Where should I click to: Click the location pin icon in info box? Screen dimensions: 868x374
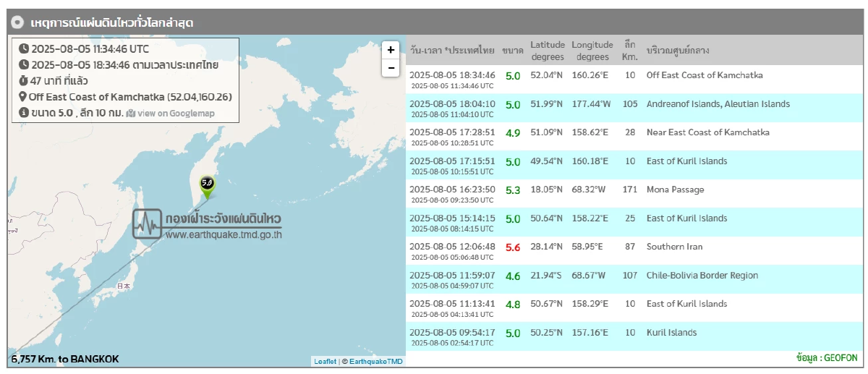click(x=23, y=97)
